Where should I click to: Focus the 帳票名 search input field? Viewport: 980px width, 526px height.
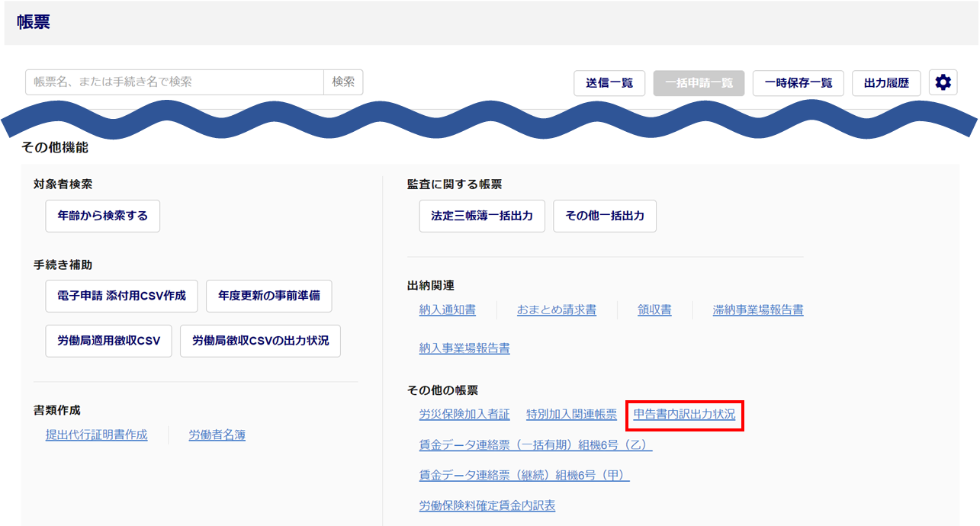pyautogui.click(x=175, y=82)
